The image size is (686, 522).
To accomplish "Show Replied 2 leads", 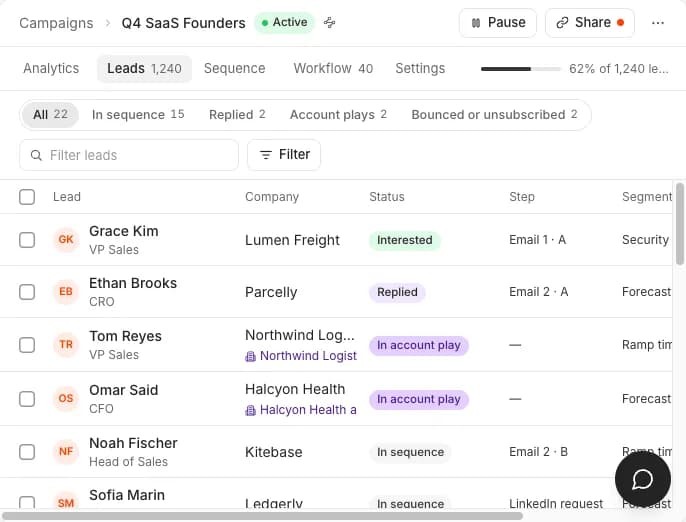I will pyautogui.click(x=237, y=115).
